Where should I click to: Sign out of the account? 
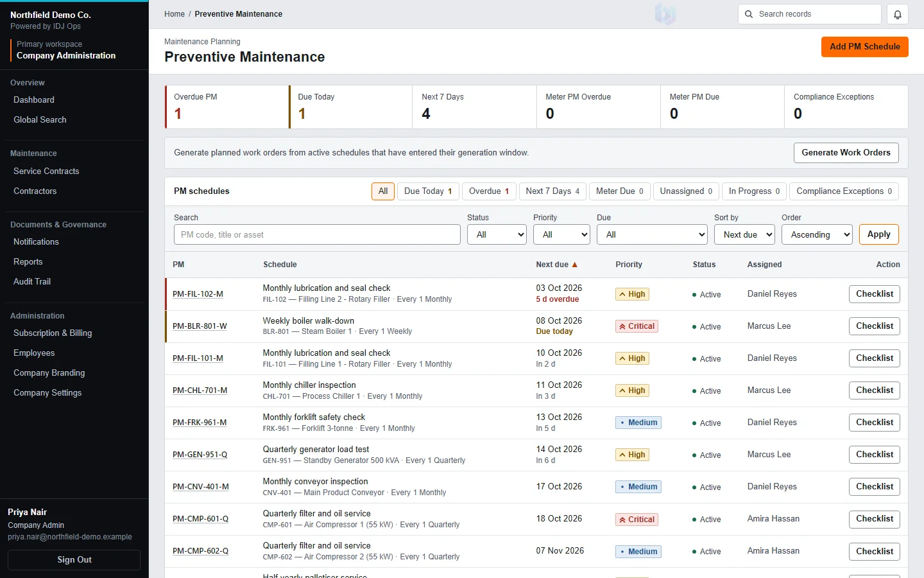74,560
